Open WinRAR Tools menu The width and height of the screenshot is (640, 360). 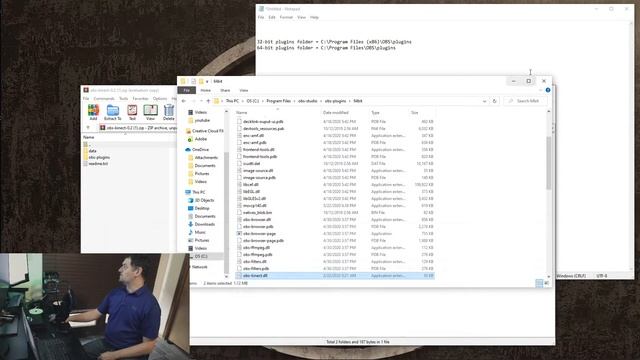click(124, 98)
